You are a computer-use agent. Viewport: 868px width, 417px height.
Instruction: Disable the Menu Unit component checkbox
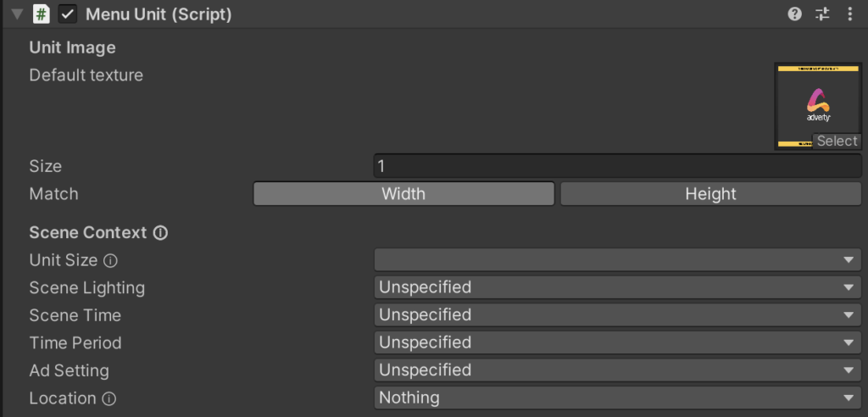pyautogui.click(x=68, y=14)
